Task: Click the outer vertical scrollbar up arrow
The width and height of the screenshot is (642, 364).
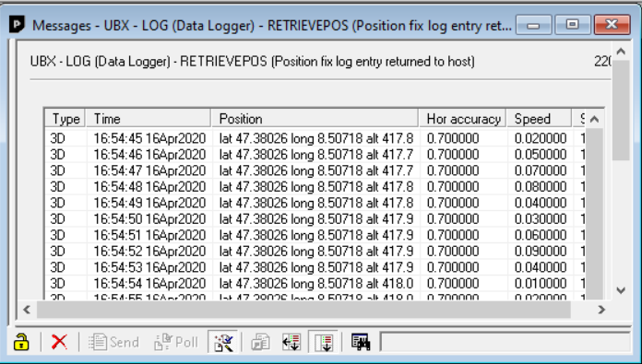Action: click(x=621, y=52)
